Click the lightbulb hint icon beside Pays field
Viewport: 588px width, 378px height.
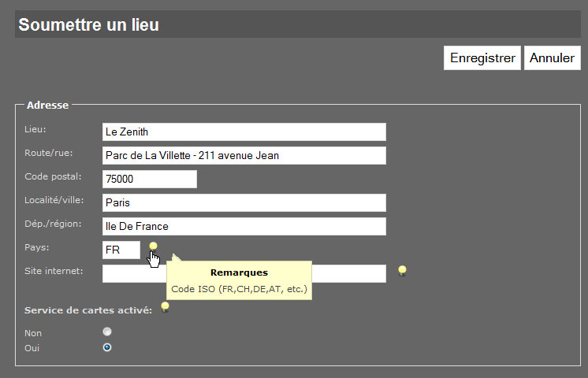pos(153,246)
